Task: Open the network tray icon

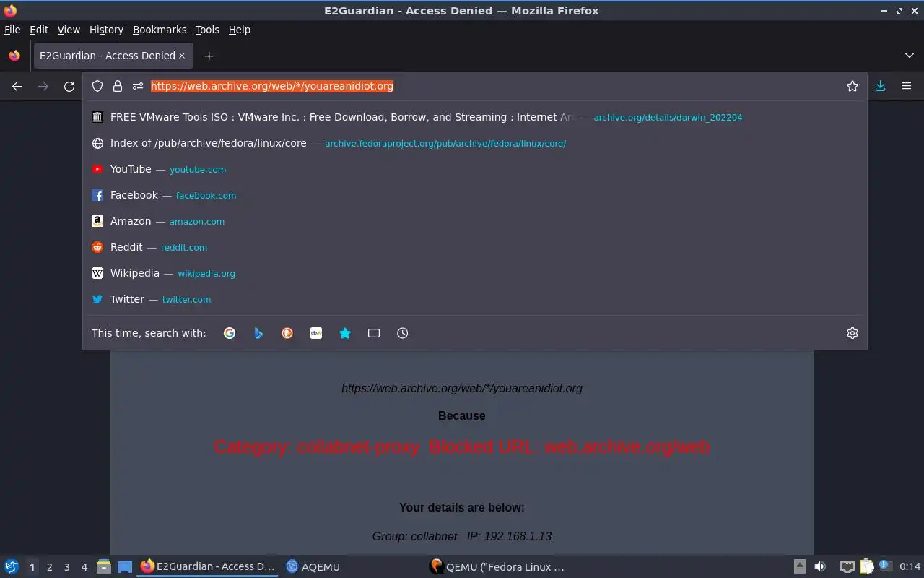Action: click(x=847, y=567)
